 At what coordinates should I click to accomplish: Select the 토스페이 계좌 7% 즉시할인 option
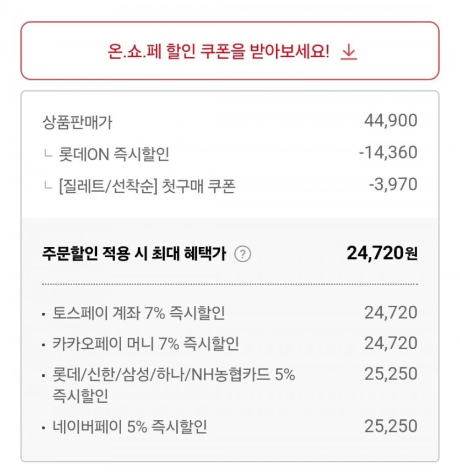tap(138, 313)
